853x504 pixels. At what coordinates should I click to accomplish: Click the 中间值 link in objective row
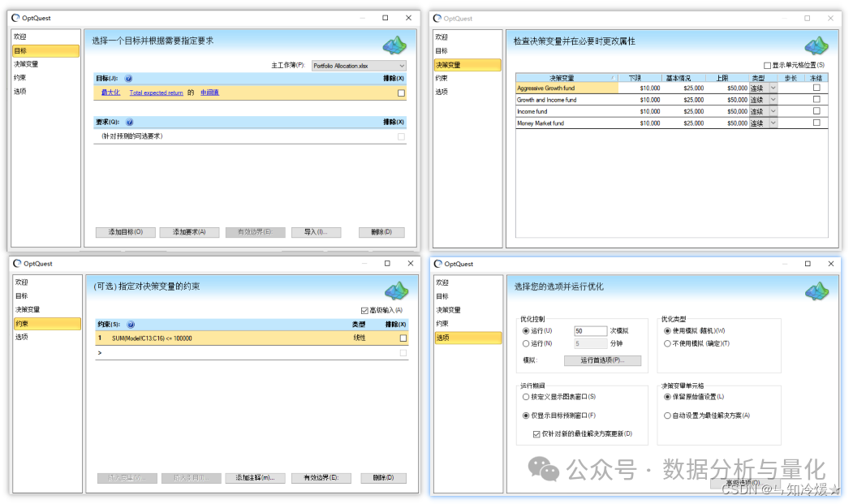[209, 93]
